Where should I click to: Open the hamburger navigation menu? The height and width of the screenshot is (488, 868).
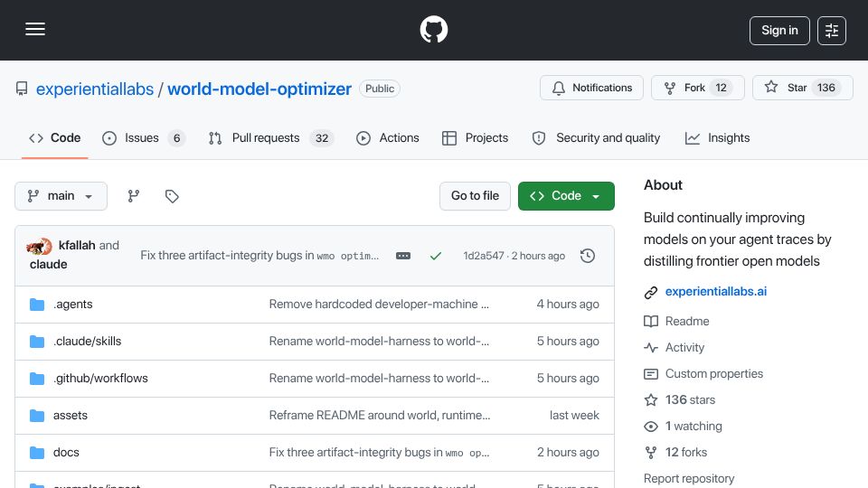(x=35, y=29)
